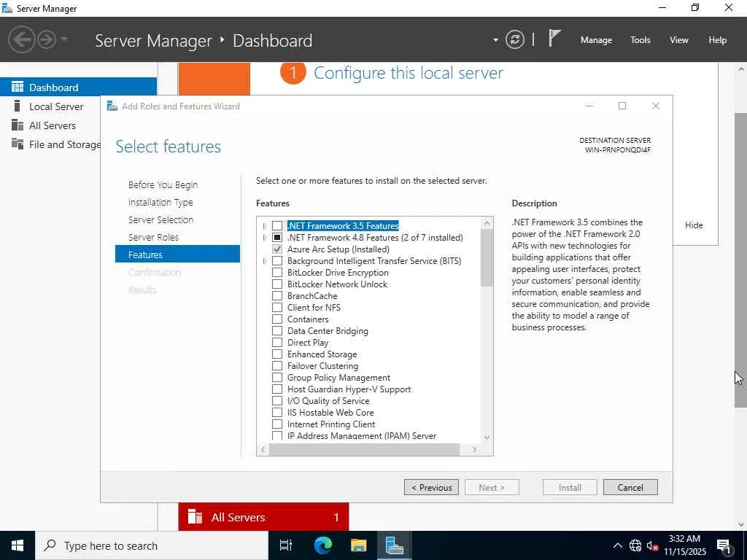Launch Microsoft Edge from taskbar
Image resolution: width=747 pixels, height=560 pixels.
click(x=323, y=545)
